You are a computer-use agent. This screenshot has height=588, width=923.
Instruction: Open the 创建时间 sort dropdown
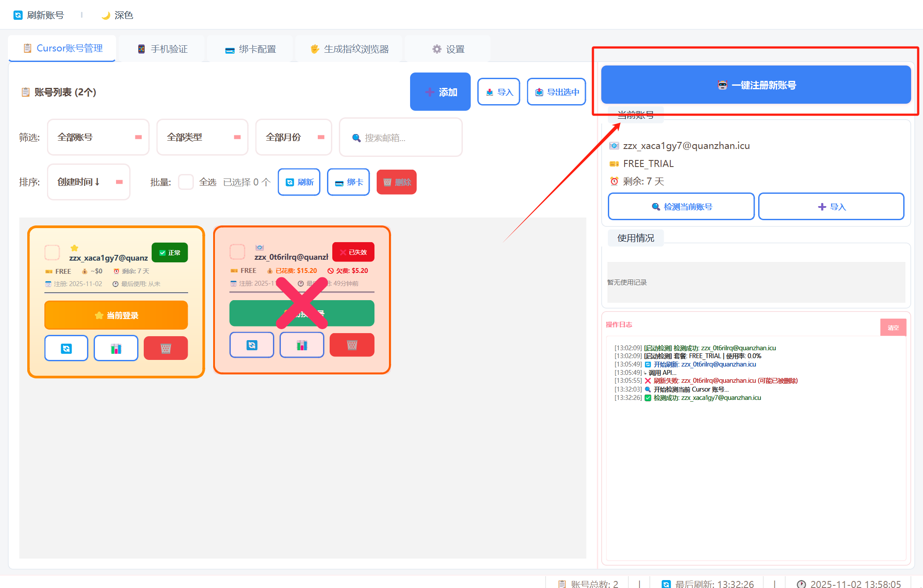click(x=88, y=182)
